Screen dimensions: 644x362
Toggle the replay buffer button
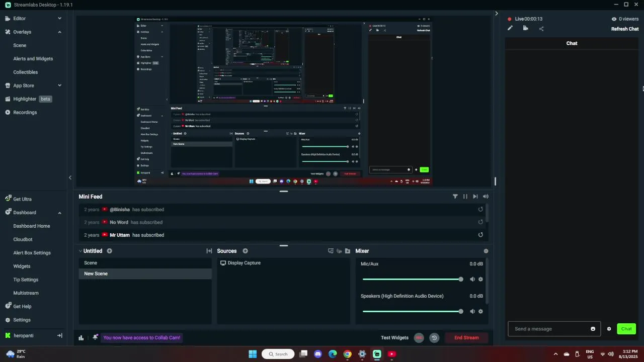click(434, 338)
